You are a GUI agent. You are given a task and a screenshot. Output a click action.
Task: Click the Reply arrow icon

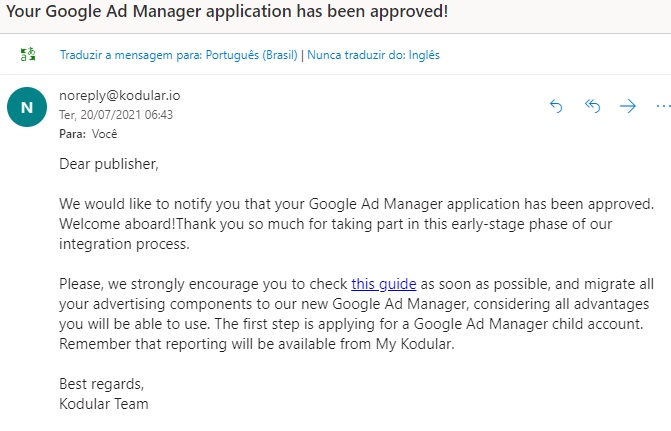(x=557, y=106)
